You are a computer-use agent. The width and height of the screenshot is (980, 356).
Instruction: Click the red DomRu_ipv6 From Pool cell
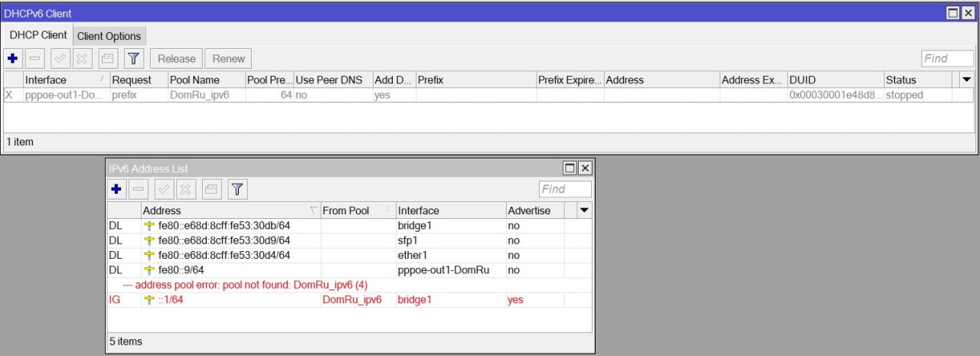(x=358, y=299)
